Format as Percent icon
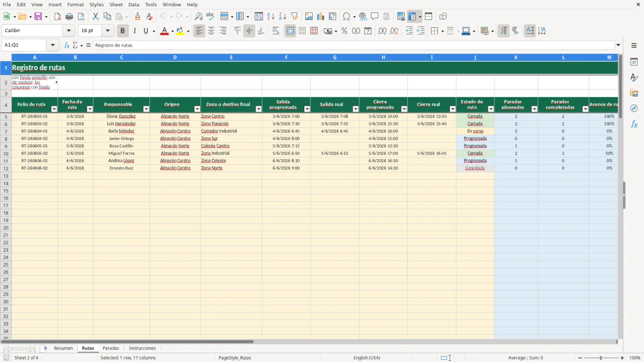Image resolution: width=644 pixels, height=362 pixels. [x=344, y=31]
